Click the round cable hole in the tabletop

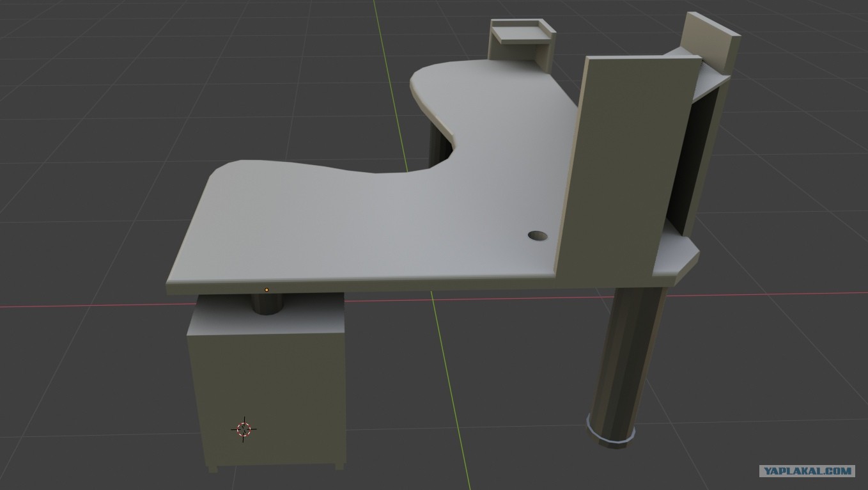[x=538, y=235]
